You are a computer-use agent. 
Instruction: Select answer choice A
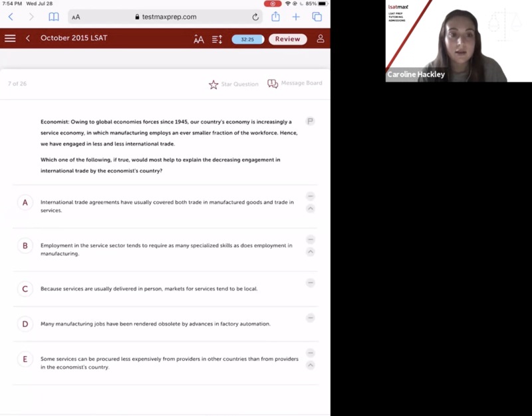click(25, 203)
